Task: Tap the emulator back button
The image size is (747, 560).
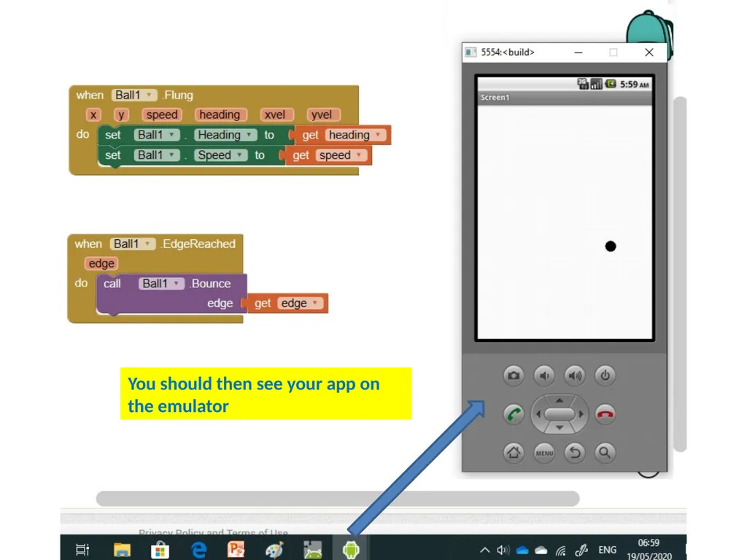Action: [x=575, y=452]
